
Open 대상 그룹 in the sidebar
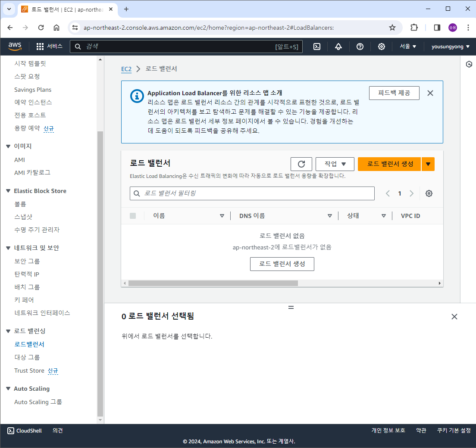pyautogui.click(x=27, y=357)
